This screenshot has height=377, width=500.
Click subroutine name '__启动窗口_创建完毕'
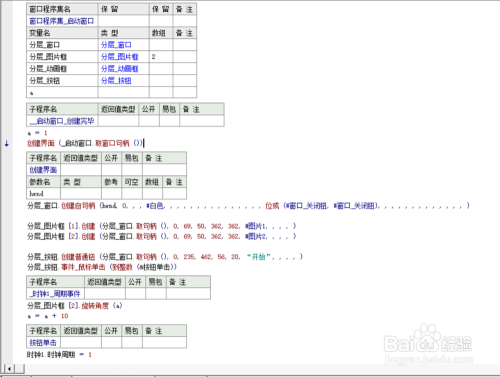[x=62, y=121]
